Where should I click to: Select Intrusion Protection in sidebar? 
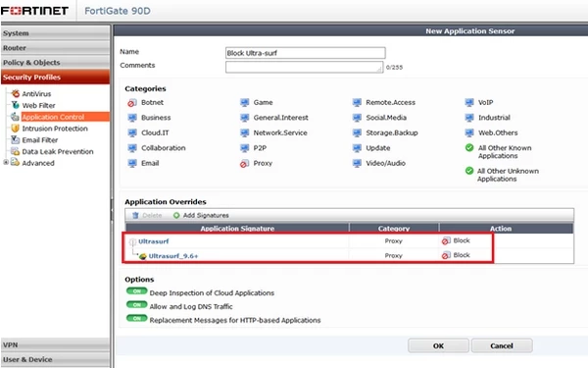(55, 129)
